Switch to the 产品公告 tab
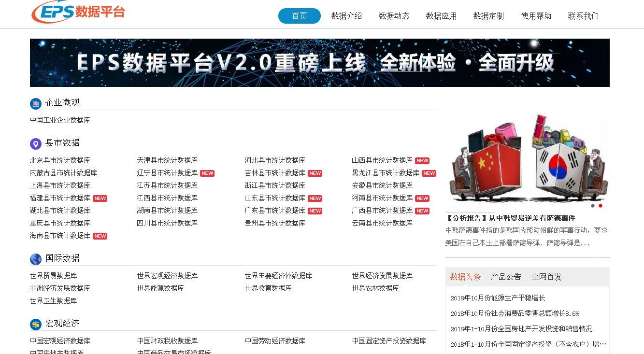644x354 pixels. (x=506, y=277)
